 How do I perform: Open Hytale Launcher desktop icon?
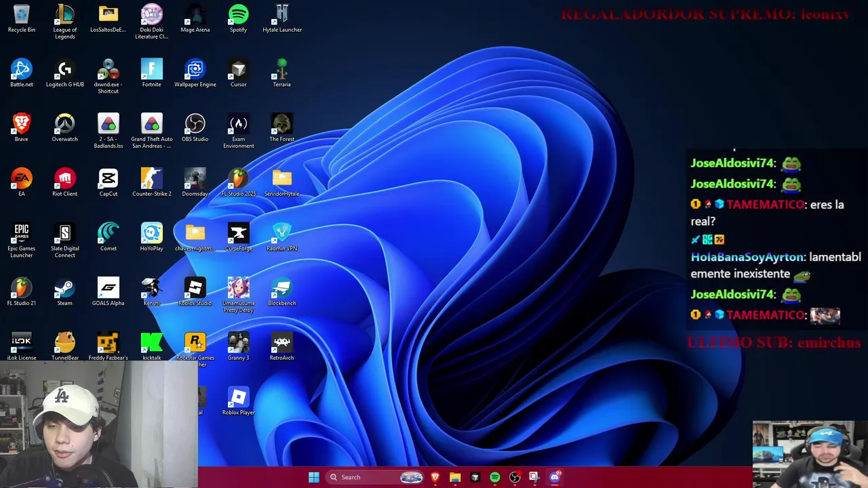click(x=282, y=18)
